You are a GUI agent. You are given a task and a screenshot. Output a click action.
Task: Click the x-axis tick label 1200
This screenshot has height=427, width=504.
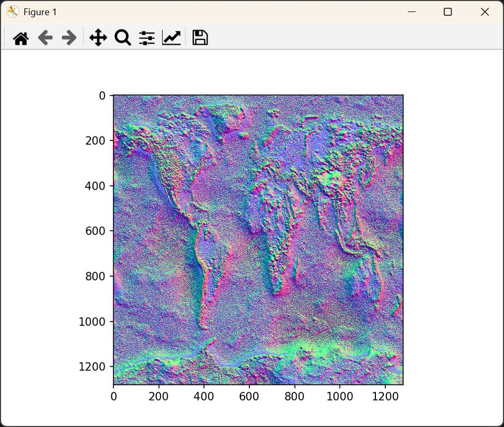tap(385, 397)
